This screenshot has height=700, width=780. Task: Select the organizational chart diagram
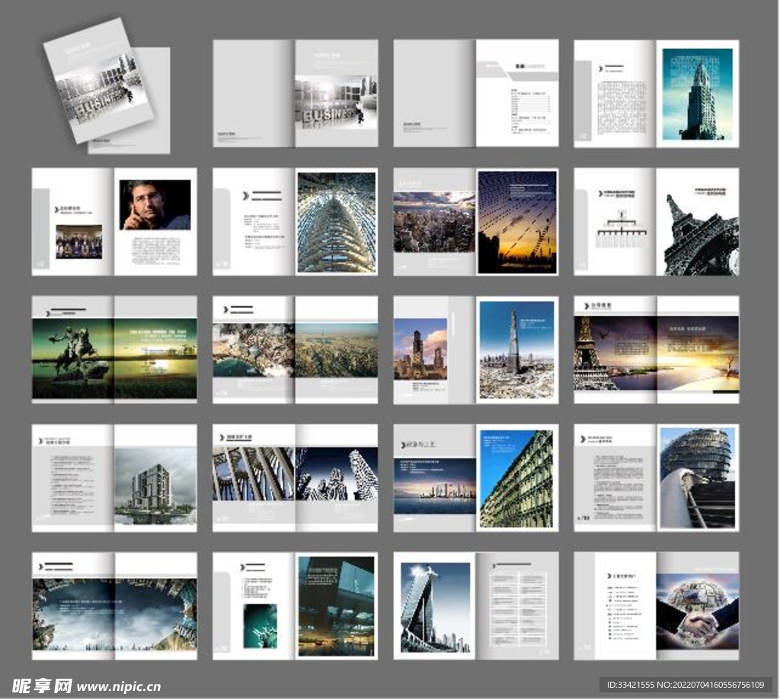pyautogui.click(x=615, y=229)
